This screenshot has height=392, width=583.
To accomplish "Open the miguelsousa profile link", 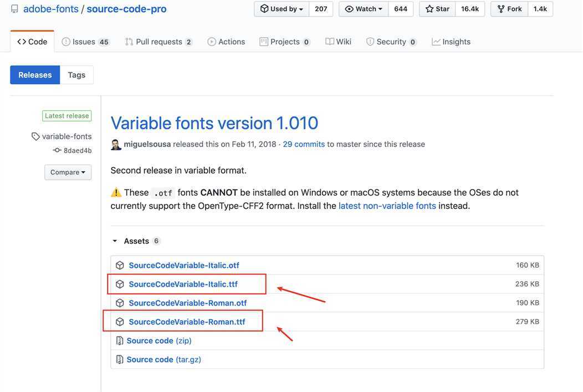I will [x=147, y=144].
